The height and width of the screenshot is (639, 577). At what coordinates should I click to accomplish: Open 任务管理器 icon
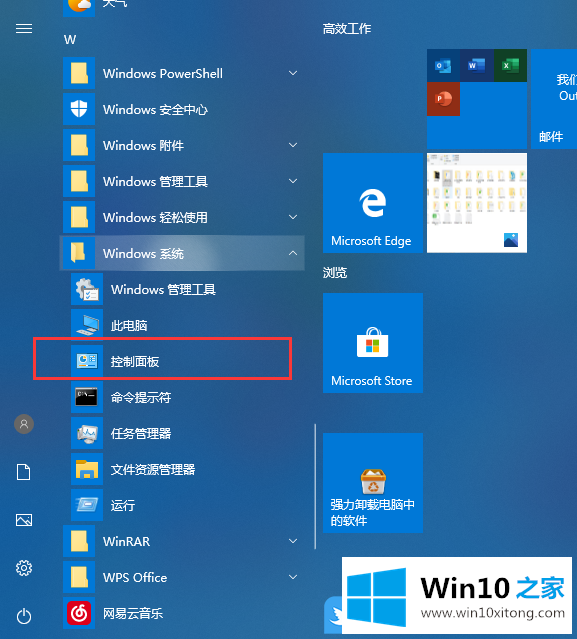point(87,433)
